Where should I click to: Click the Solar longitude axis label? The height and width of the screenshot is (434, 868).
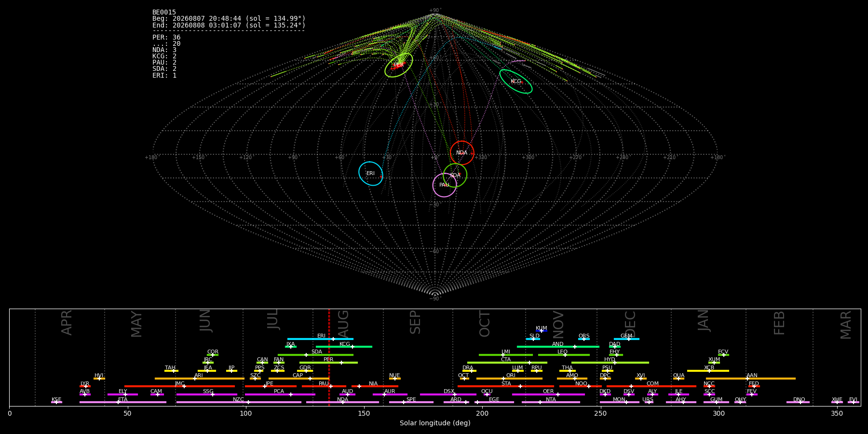[x=435, y=423]
